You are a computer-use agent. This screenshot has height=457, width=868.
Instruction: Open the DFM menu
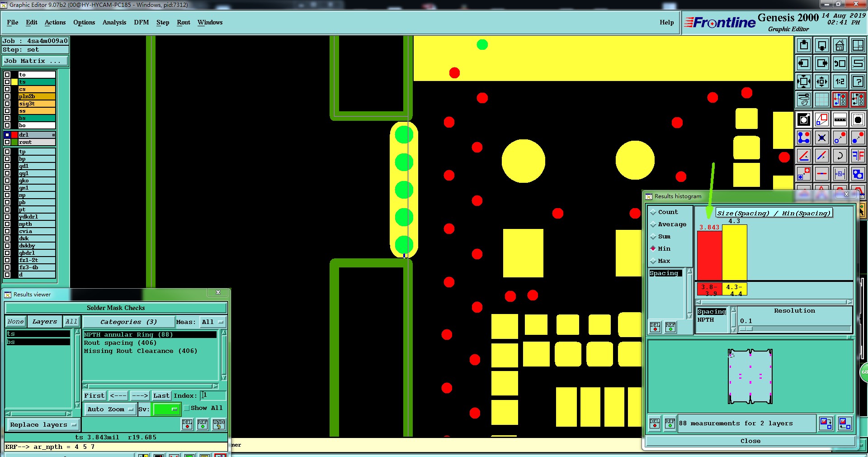[142, 22]
